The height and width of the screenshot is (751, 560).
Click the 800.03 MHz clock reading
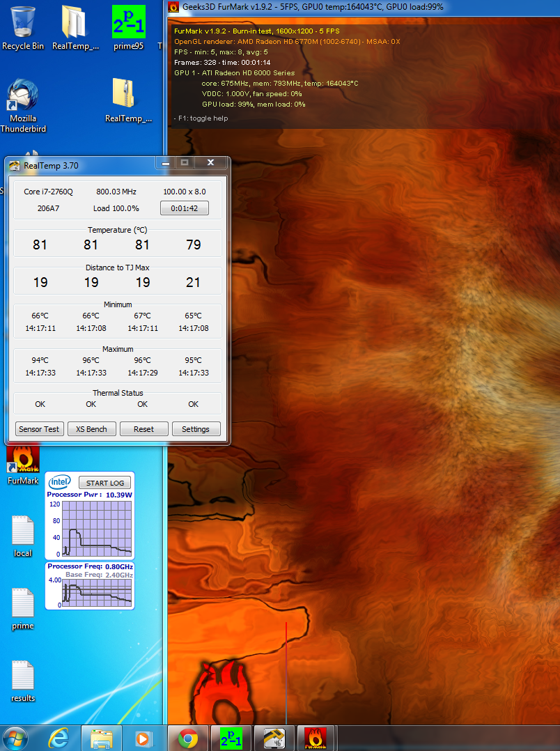coord(116,192)
